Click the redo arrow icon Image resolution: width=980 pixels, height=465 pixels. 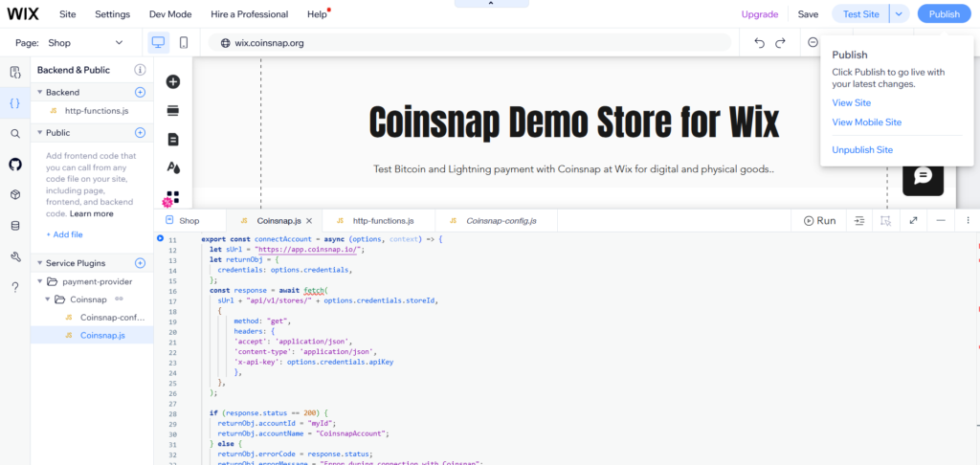point(781,43)
